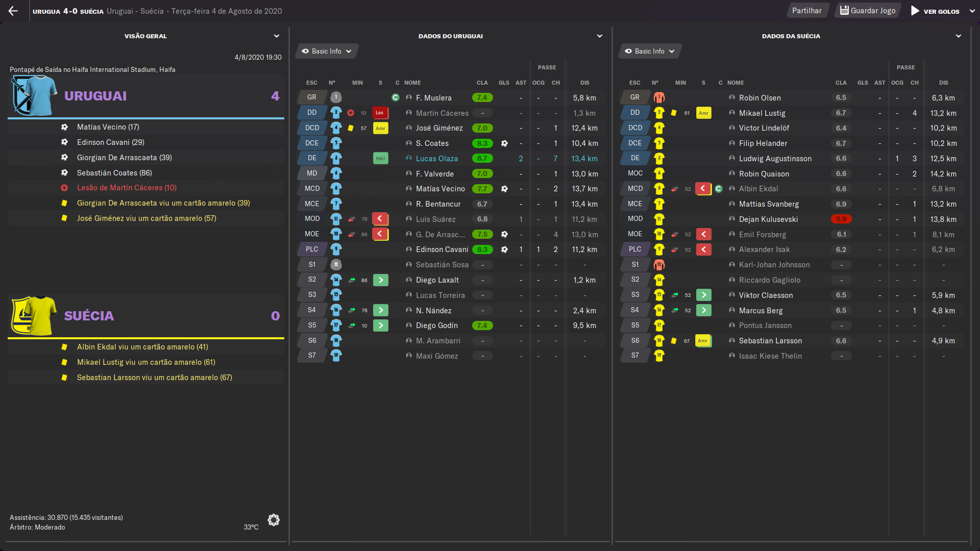Click F. Muslera goalkeeper shirt icon
Screen dimensions: 980x551
click(x=336, y=97)
